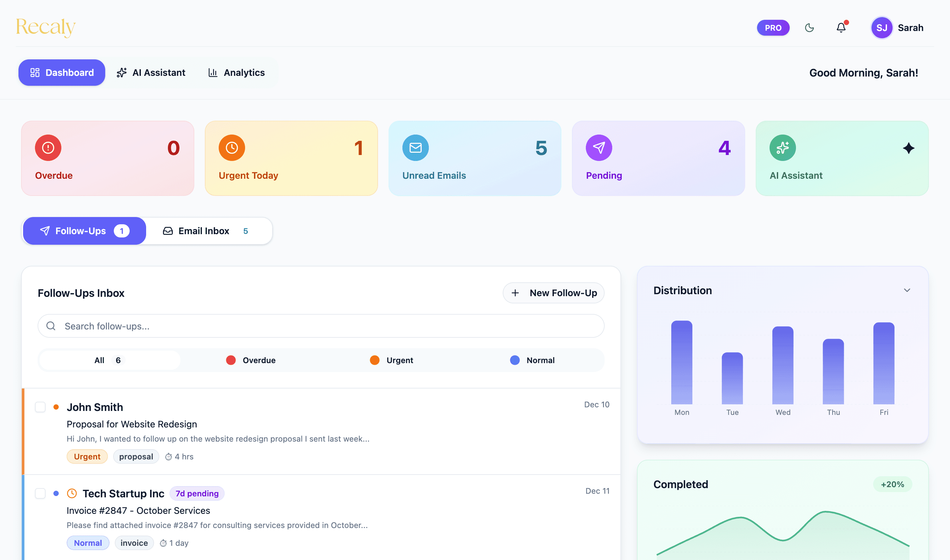Click the New Follow-Up button

[x=553, y=293]
